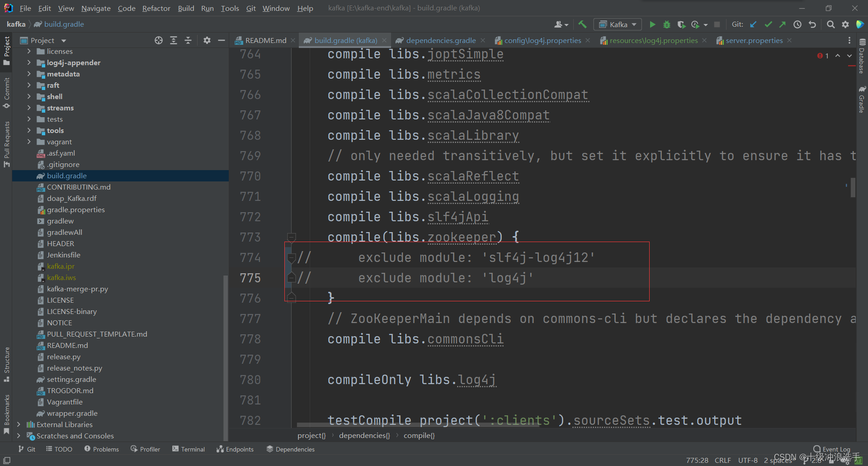Open the Git tool window at bottom
Image resolution: width=868 pixels, height=466 pixels.
coord(27,449)
